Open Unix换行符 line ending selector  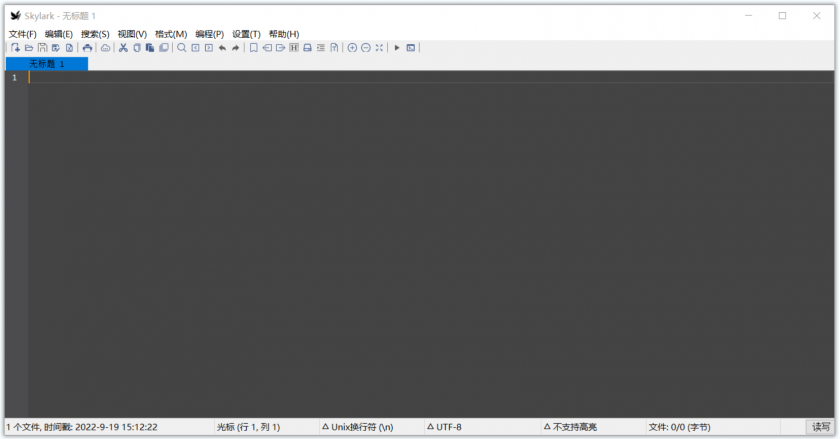pyautogui.click(x=358, y=427)
